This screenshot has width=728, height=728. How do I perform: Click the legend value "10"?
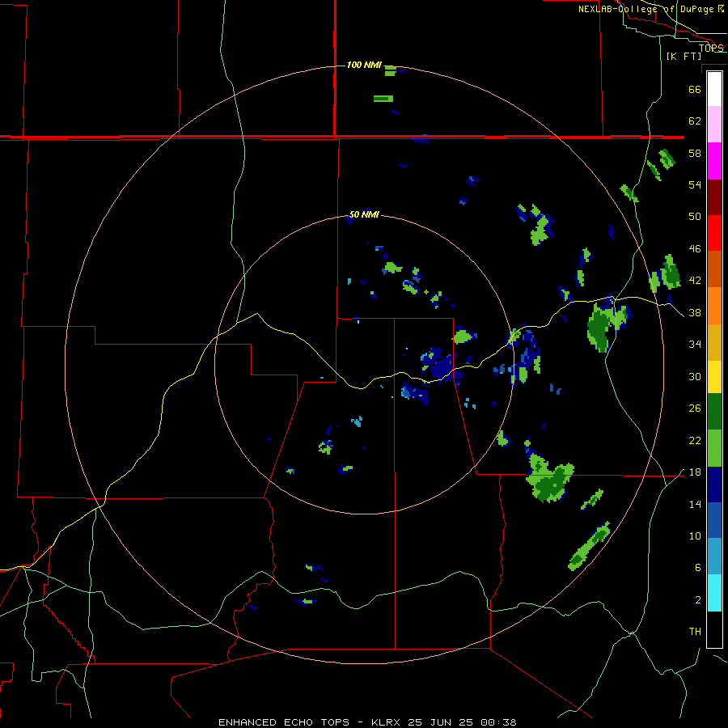point(695,535)
